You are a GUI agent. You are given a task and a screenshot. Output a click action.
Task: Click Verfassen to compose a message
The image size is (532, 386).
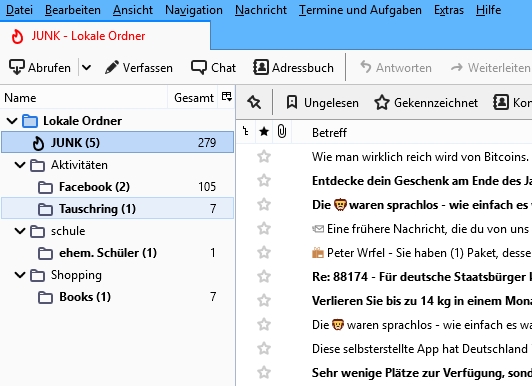[138, 67]
